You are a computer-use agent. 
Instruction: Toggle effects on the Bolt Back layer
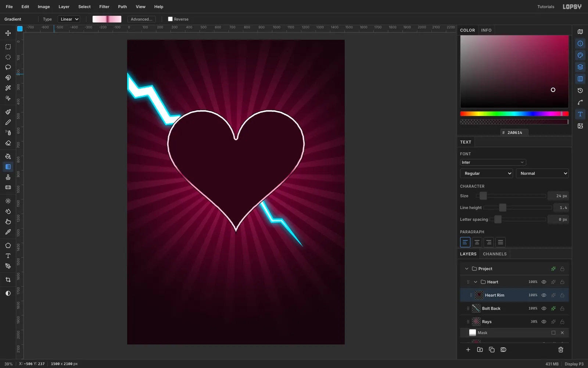[553, 308]
